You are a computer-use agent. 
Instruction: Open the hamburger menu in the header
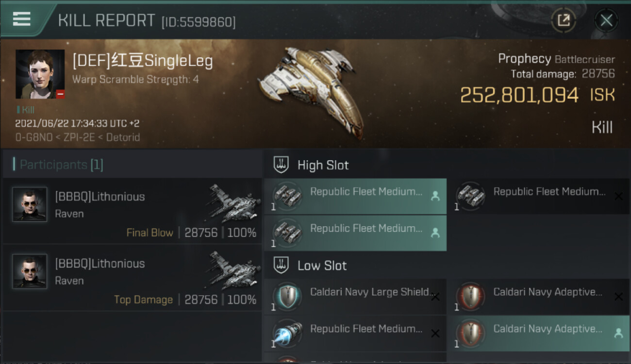pos(22,18)
